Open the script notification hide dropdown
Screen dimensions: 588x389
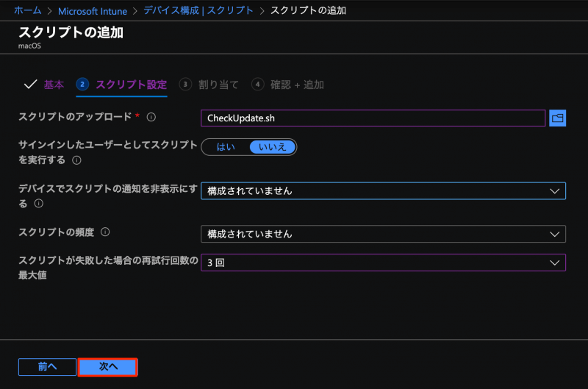point(383,191)
